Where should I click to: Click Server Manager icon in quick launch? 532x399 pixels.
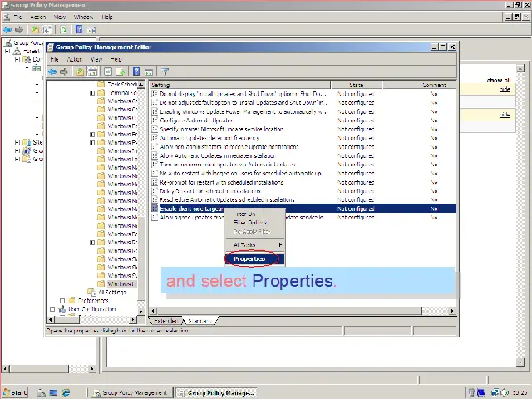pos(42,392)
